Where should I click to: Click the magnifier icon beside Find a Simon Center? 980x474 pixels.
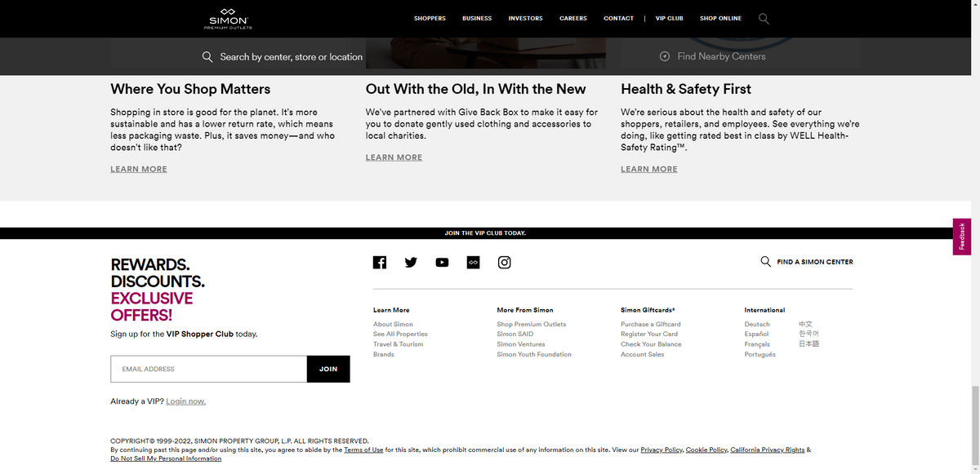click(765, 262)
